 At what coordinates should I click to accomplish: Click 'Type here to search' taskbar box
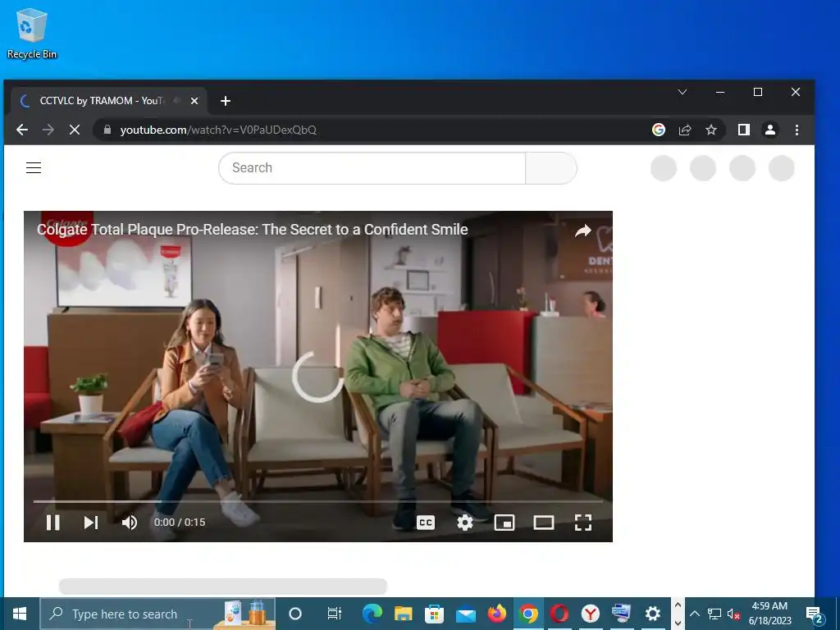(158, 614)
